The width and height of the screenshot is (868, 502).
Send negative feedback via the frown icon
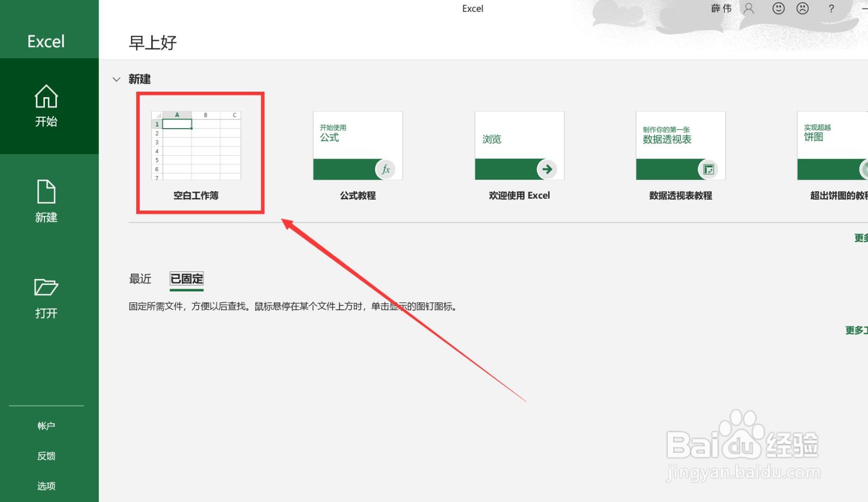tap(802, 8)
